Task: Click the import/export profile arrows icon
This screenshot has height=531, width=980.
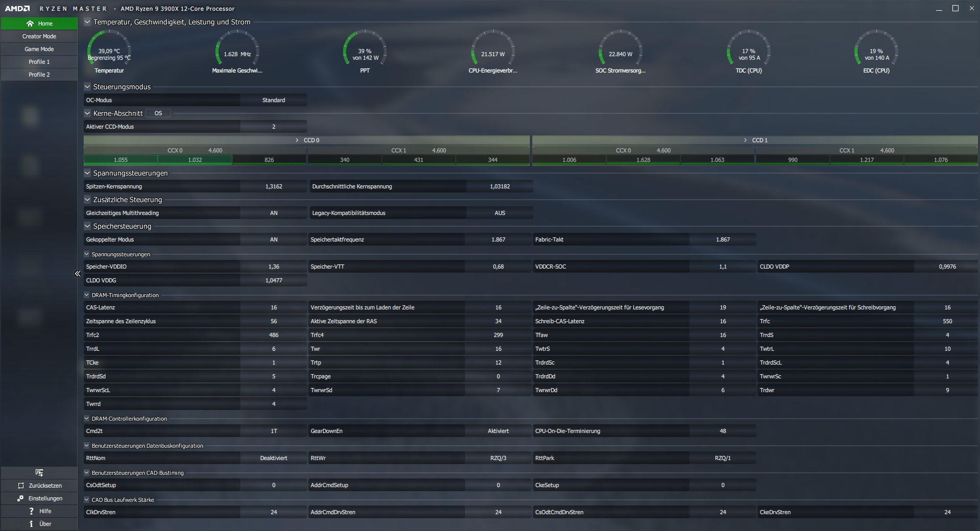Action: pyautogui.click(x=39, y=473)
